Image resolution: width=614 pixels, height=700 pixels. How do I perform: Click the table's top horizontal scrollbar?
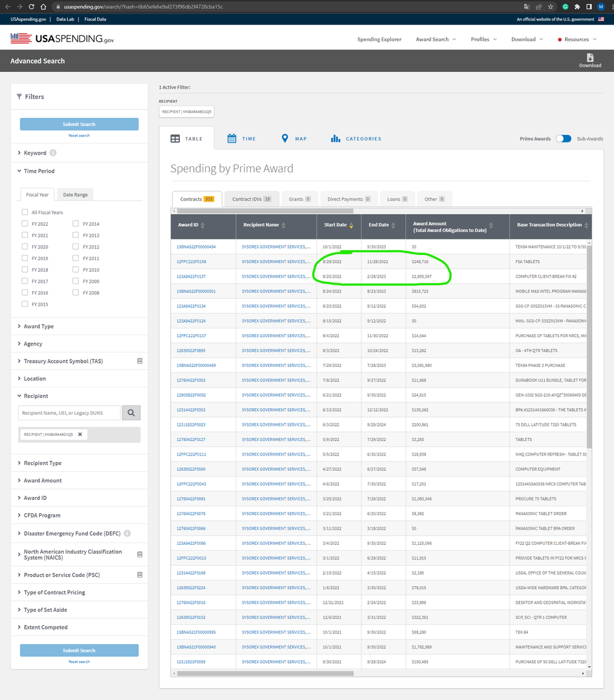point(265,211)
